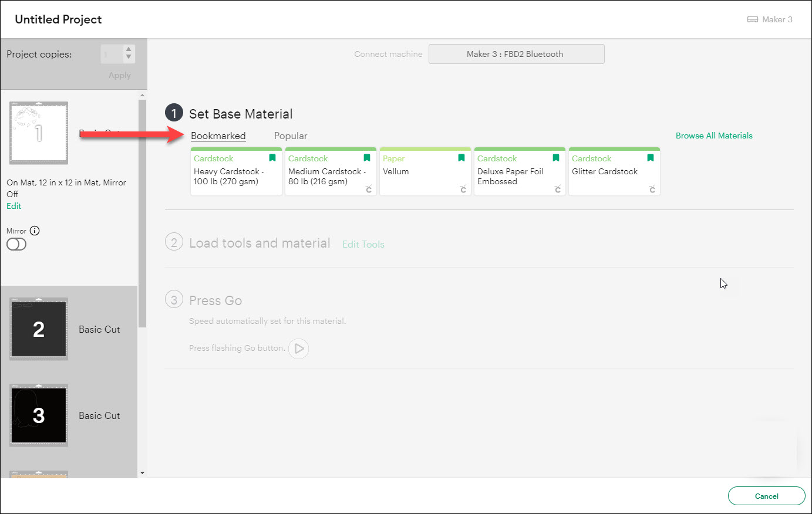Click the Project copies input field
The height and width of the screenshot is (514, 812).
click(x=112, y=54)
